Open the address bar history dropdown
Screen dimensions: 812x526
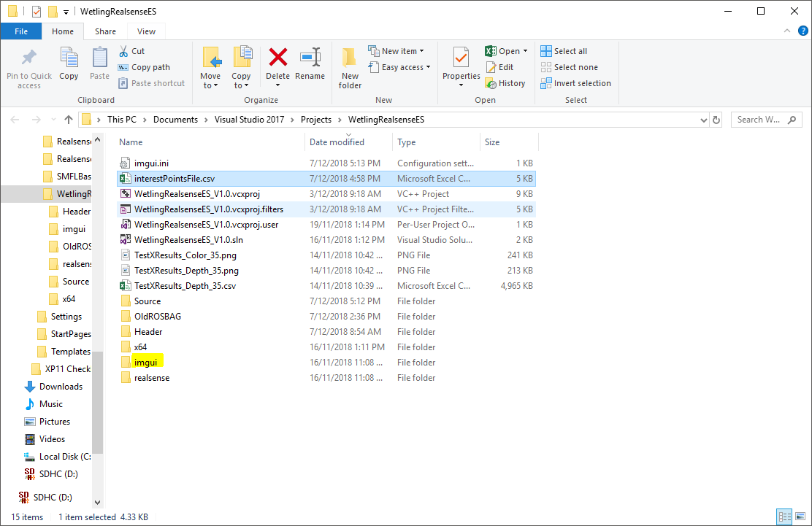click(x=703, y=119)
